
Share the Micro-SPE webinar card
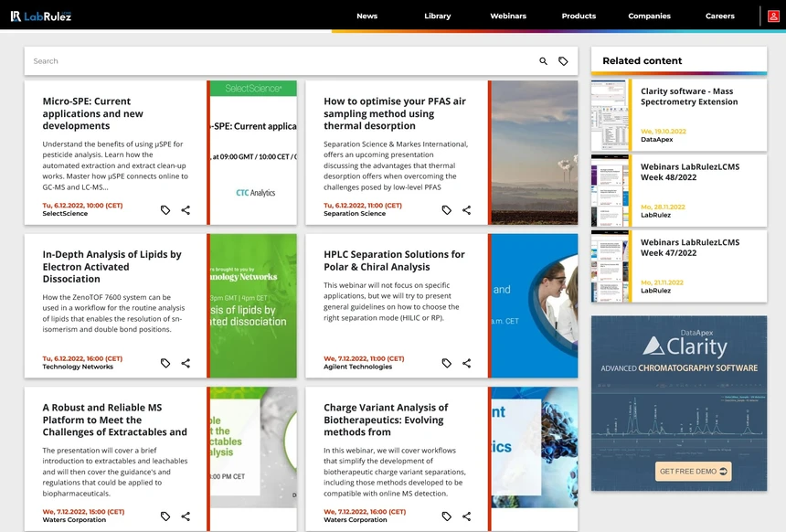(186, 210)
